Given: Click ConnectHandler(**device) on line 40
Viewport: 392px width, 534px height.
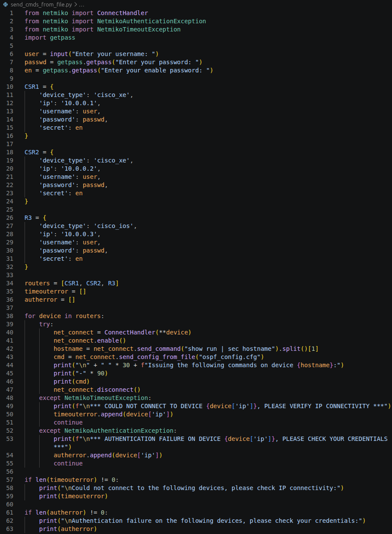Looking at the screenshot, I should pos(147,332).
